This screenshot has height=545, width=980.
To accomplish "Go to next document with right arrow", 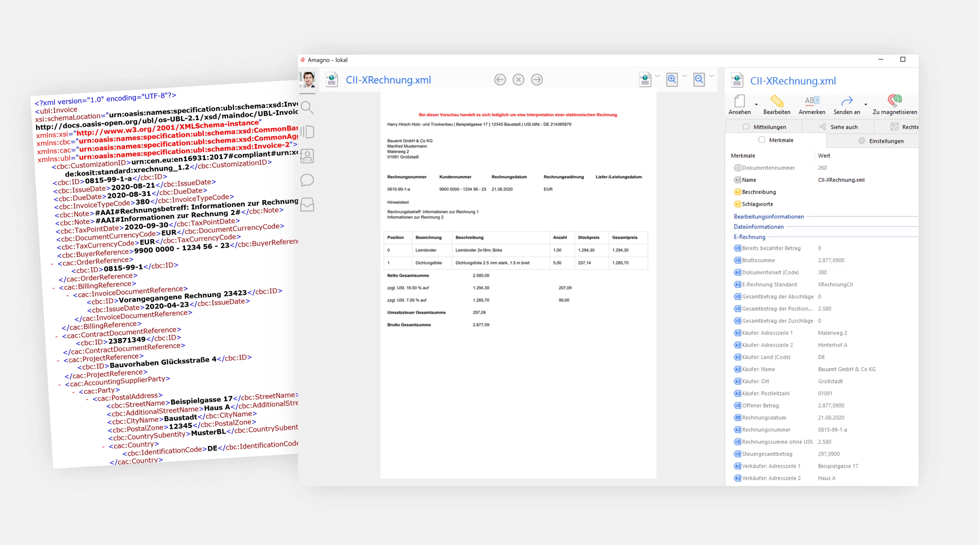I will [537, 79].
